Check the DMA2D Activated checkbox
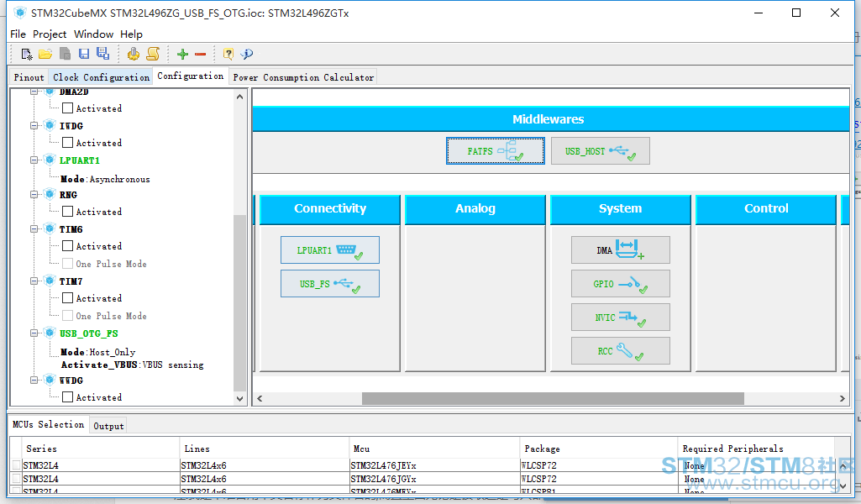The image size is (861, 504). (x=67, y=108)
